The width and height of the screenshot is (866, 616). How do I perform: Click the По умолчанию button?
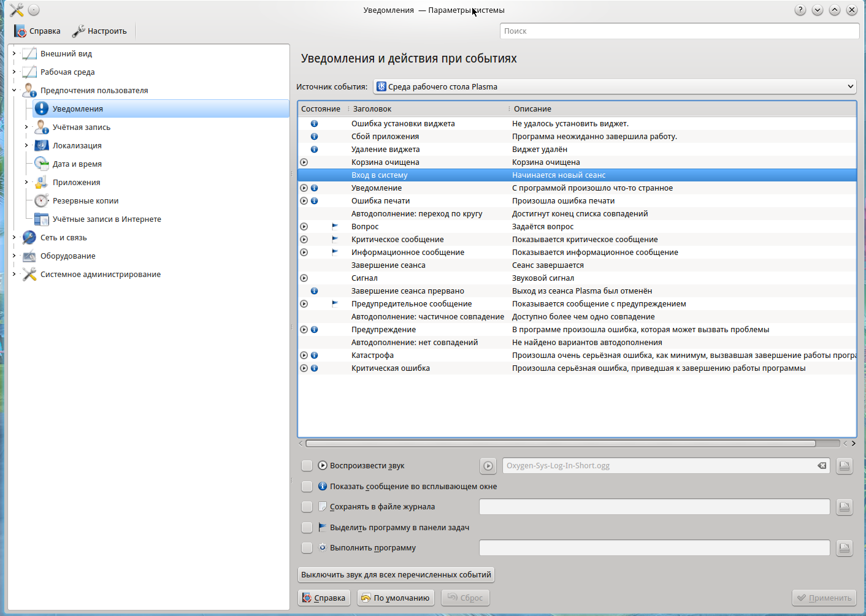396,598
